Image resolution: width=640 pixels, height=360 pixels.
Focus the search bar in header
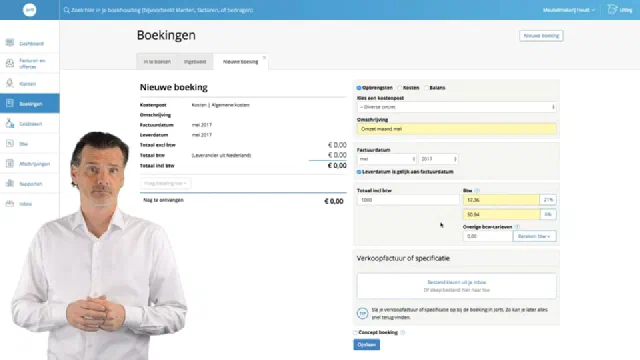(162, 10)
